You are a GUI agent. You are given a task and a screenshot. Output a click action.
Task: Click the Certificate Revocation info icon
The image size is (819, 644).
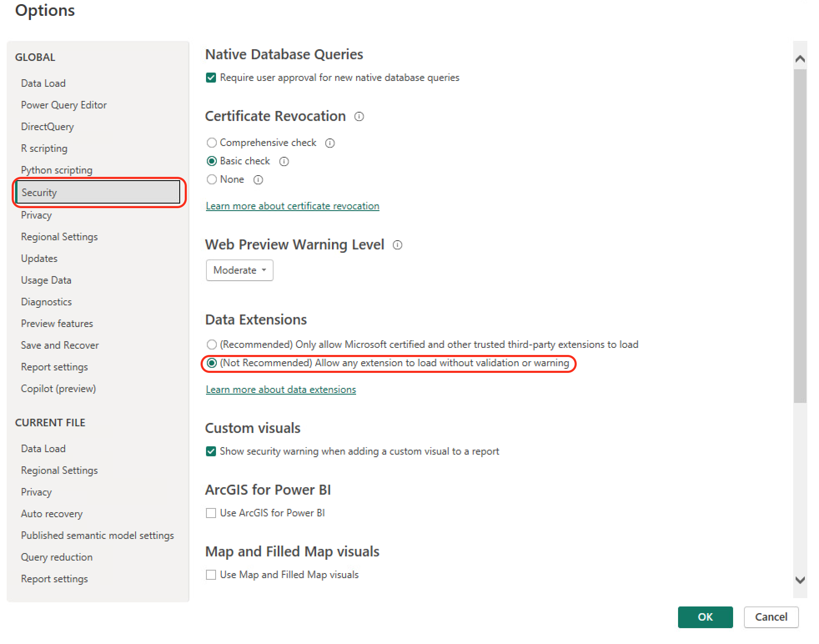[359, 117]
